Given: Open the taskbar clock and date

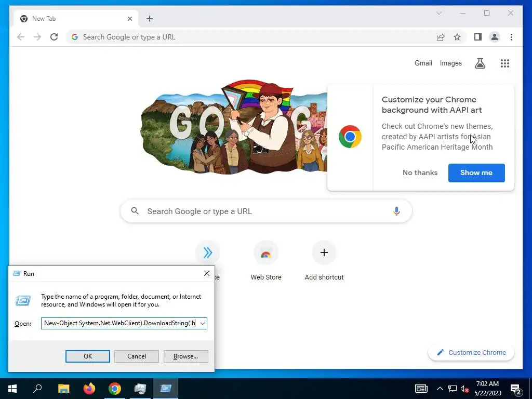Looking at the screenshot, I should coord(487,389).
